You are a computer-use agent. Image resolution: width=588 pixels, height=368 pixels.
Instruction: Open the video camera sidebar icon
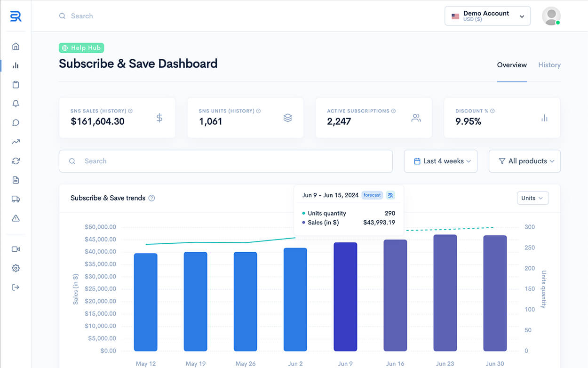click(x=16, y=249)
